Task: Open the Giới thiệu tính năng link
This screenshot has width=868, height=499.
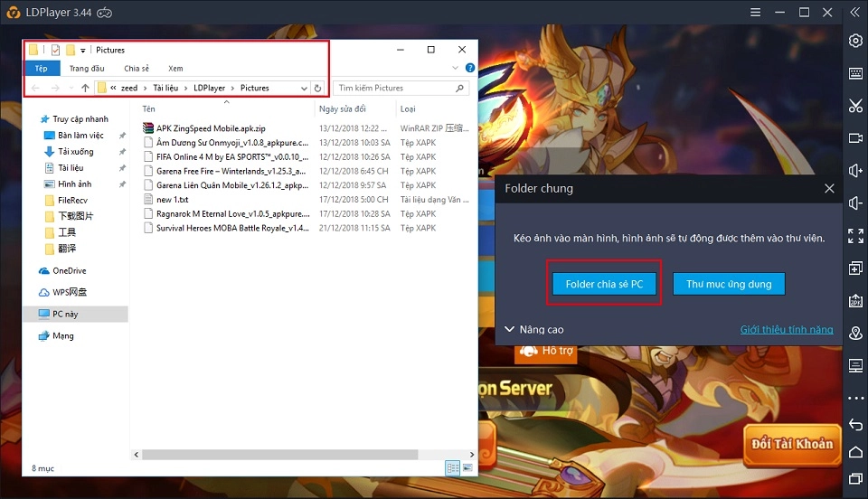Action: point(786,330)
